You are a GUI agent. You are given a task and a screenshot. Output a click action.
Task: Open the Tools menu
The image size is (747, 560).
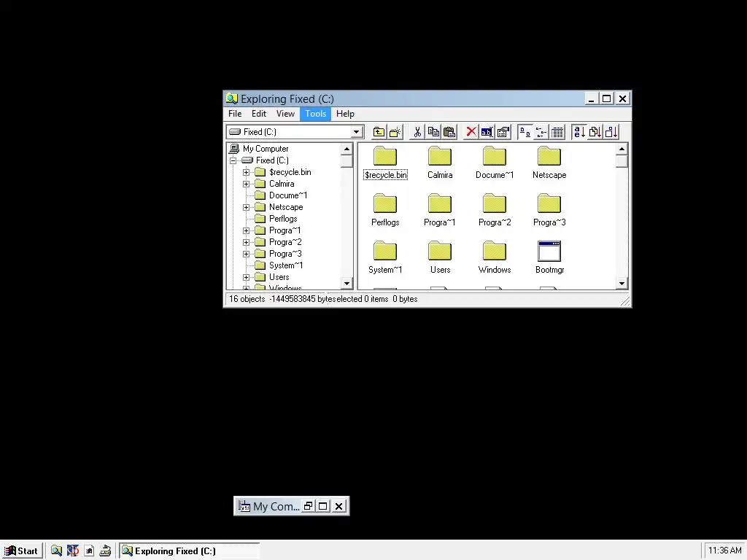tap(315, 114)
